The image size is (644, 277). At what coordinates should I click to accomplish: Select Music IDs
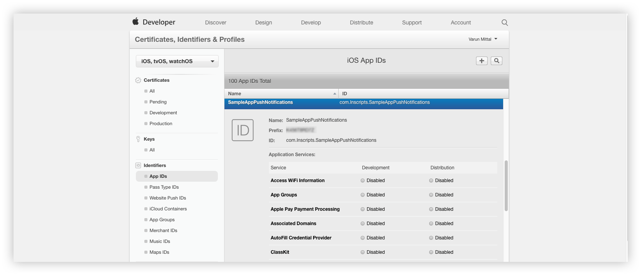tap(160, 241)
